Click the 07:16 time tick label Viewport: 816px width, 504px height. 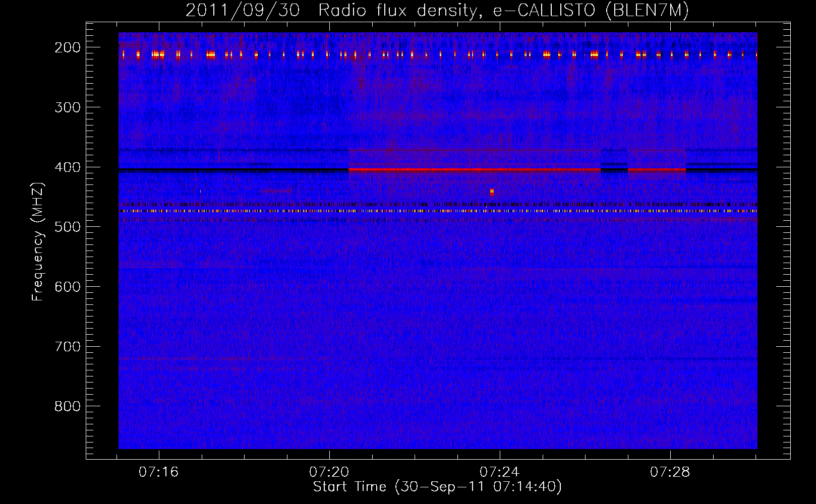click(159, 472)
